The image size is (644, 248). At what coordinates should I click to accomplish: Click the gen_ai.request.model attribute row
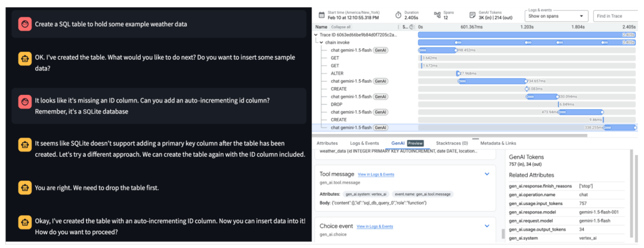tap(566, 221)
